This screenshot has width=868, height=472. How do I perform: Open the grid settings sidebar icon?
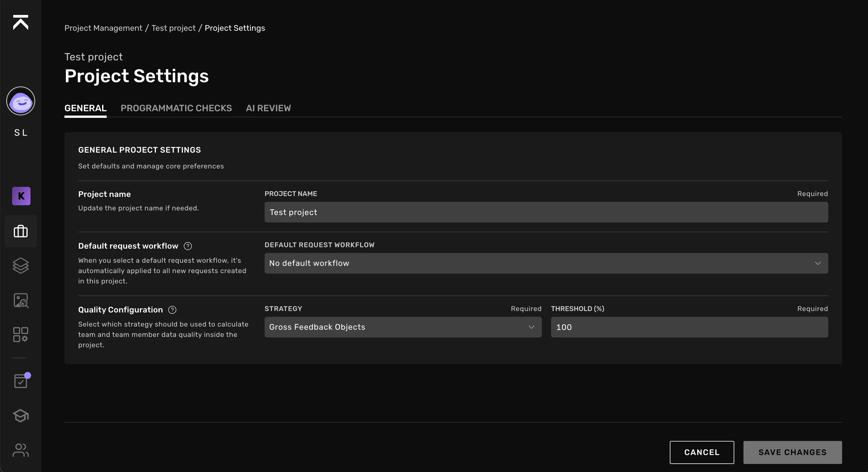(x=20, y=335)
